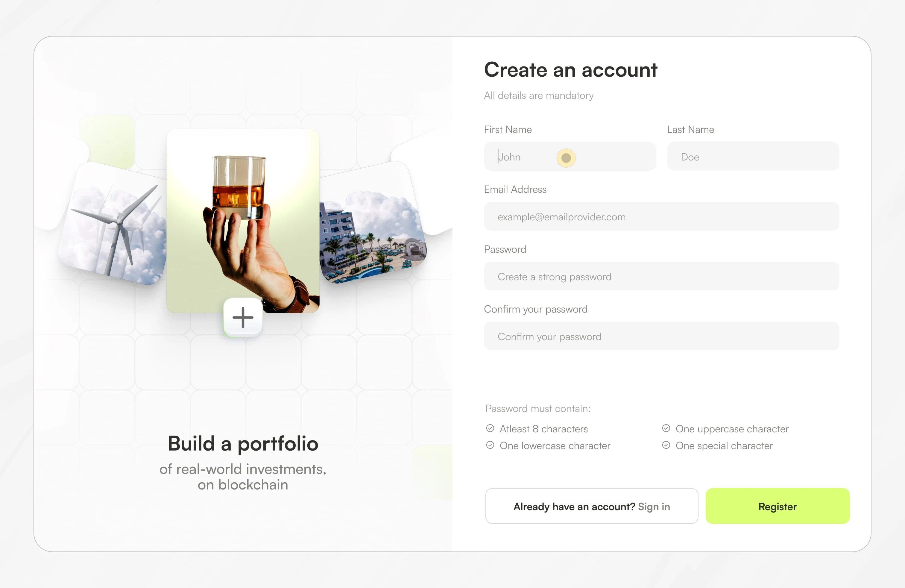Click into the Last Name field

click(x=752, y=157)
